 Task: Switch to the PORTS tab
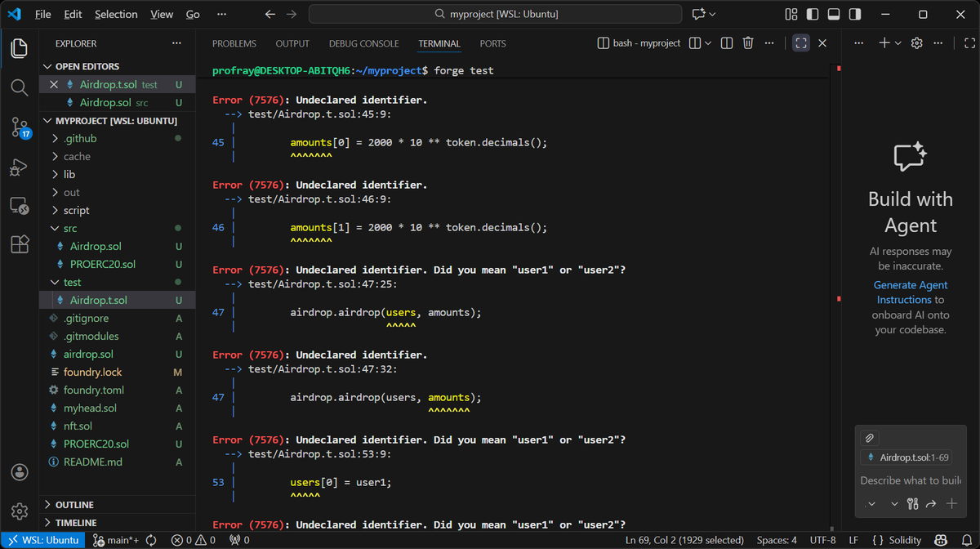492,43
